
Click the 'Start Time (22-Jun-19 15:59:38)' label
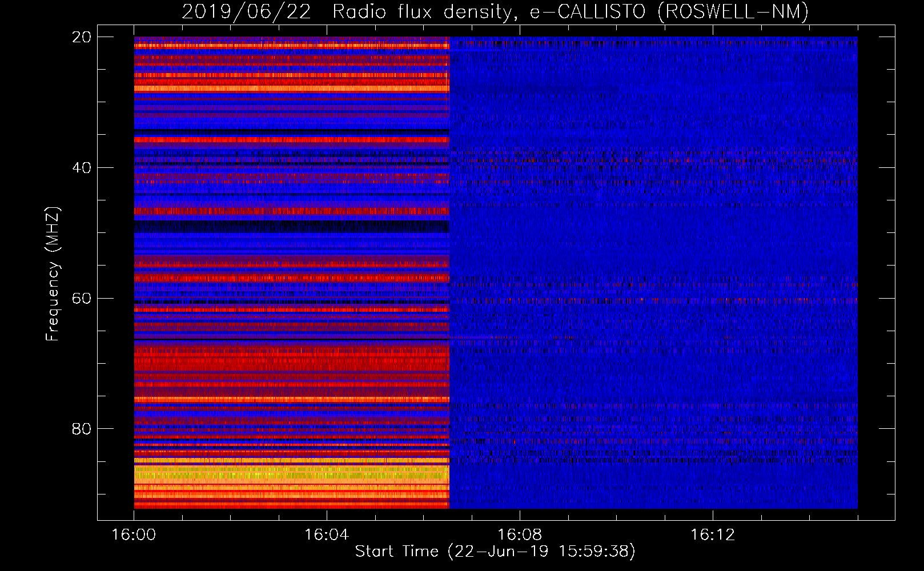[x=495, y=552]
